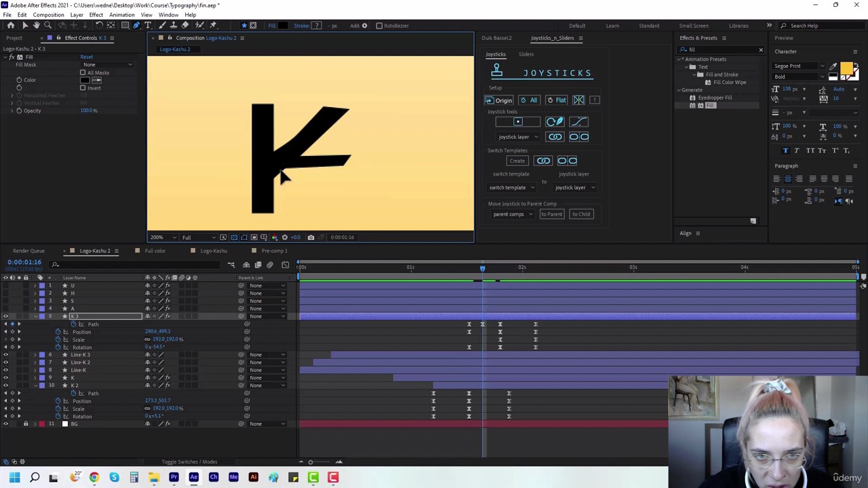Select the Clone Stamp tool
Viewport: 868px width, 488px height.
coord(173,26)
